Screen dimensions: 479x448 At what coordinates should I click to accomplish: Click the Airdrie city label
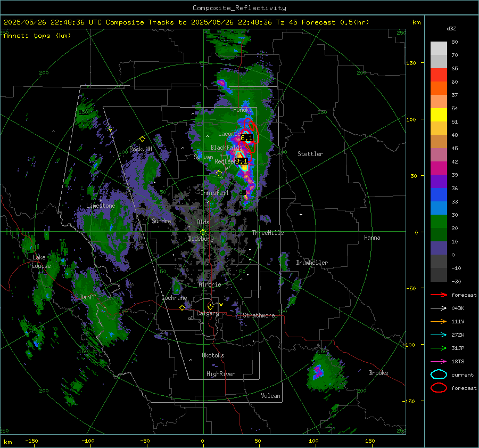(210, 284)
